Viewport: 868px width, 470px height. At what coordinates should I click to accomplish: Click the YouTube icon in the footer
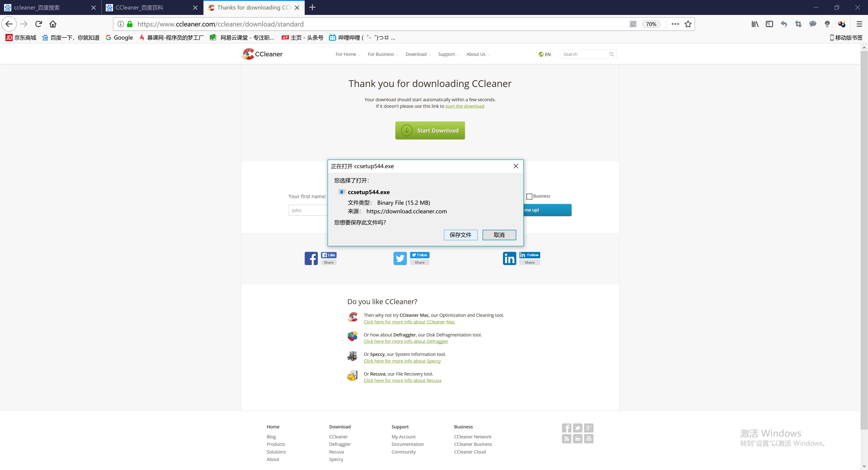click(589, 439)
